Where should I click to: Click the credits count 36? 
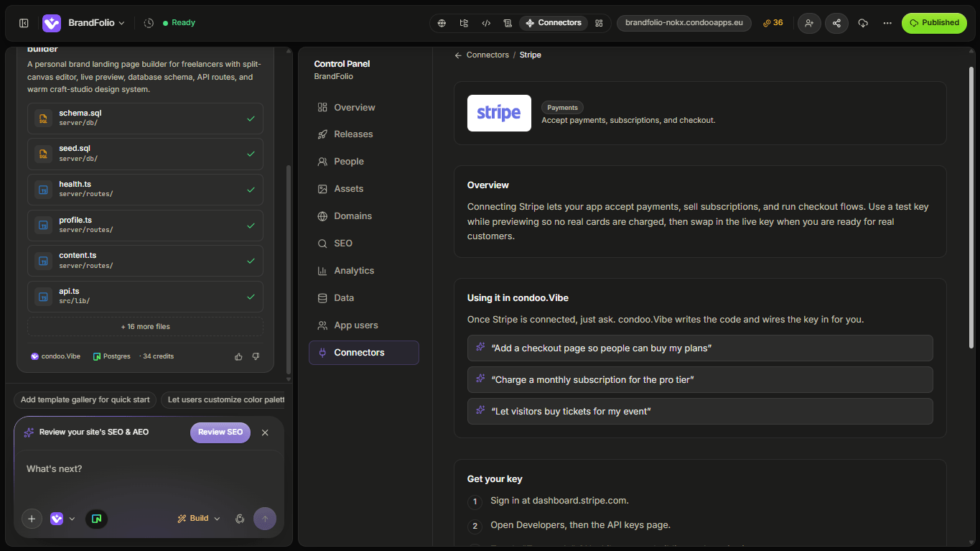pos(773,23)
